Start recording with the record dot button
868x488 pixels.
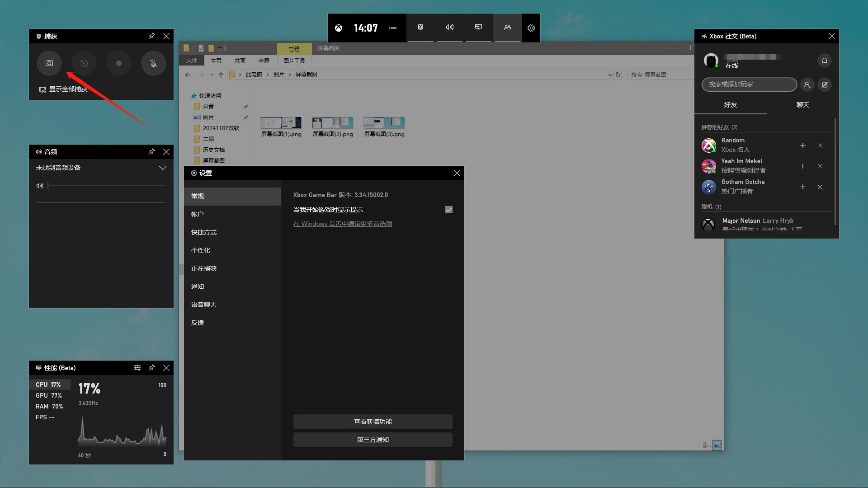pyautogui.click(x=119, y=63)
